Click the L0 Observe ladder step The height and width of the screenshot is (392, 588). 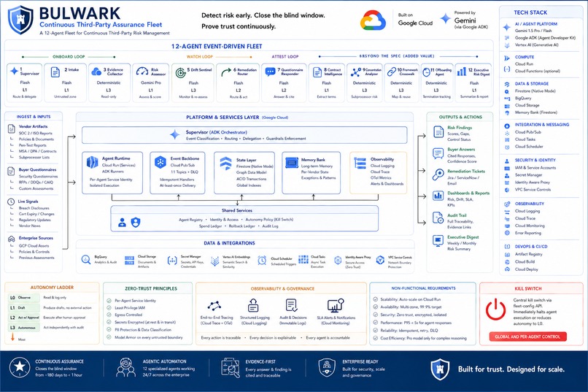point(23,298)
